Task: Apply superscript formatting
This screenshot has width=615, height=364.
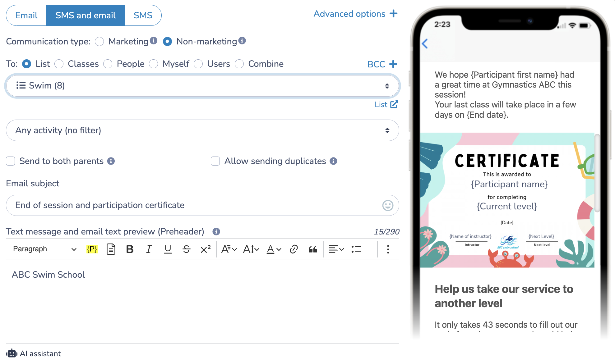Action: pyautogui.click(x=206, y=249)
